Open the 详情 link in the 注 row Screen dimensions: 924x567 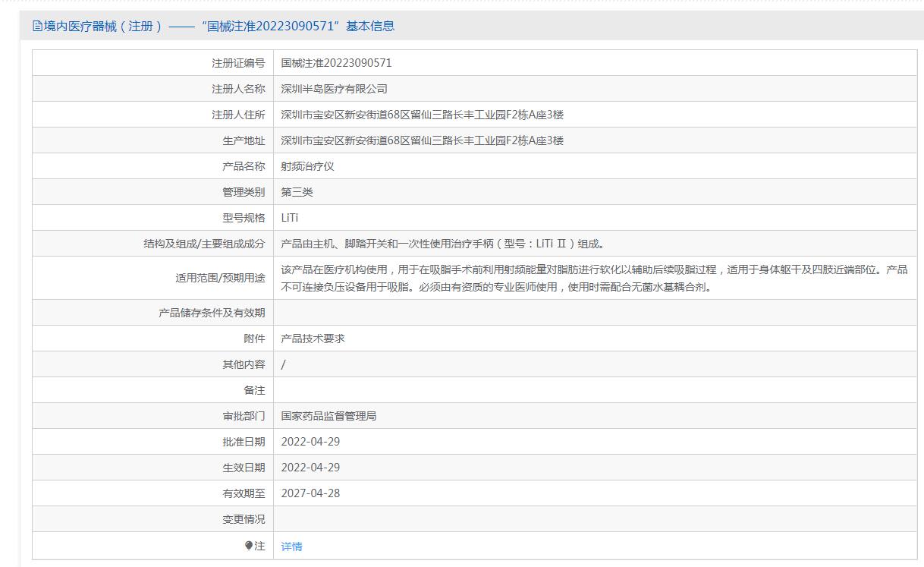point(291,547)
